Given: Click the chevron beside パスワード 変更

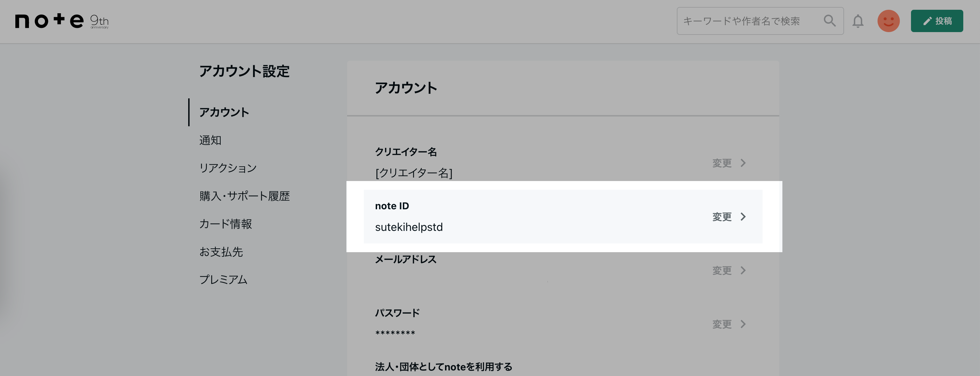Looking at the screenshot, I should pyautogui.click(x=743, y=324).
